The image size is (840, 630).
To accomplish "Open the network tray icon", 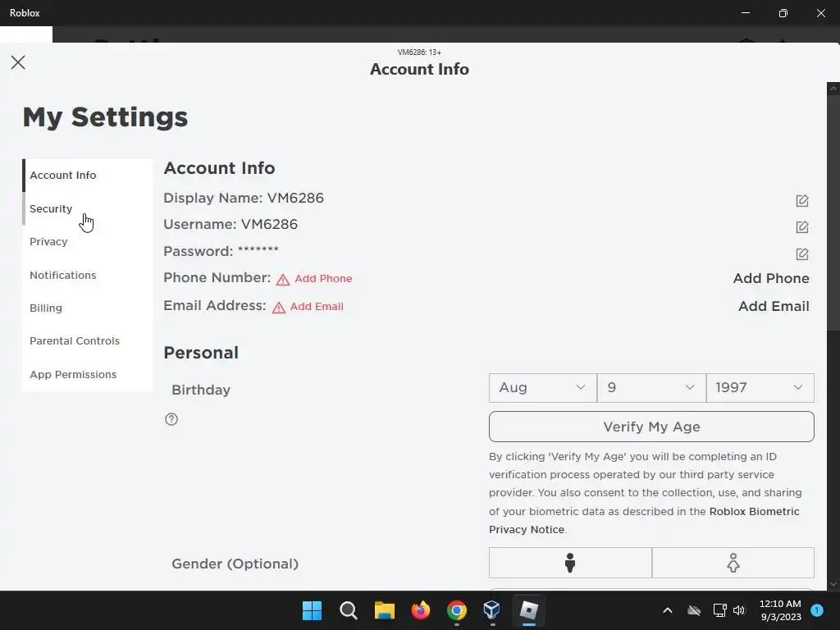I will (x=719, y=610).
